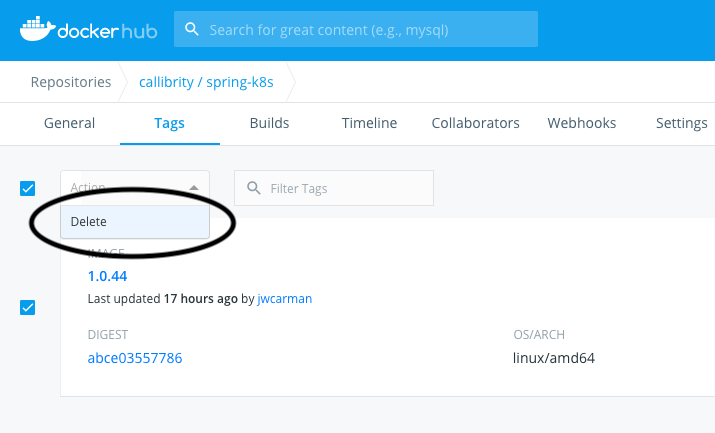
Task: Open the Webhooks tab
Action: (582, 123)
